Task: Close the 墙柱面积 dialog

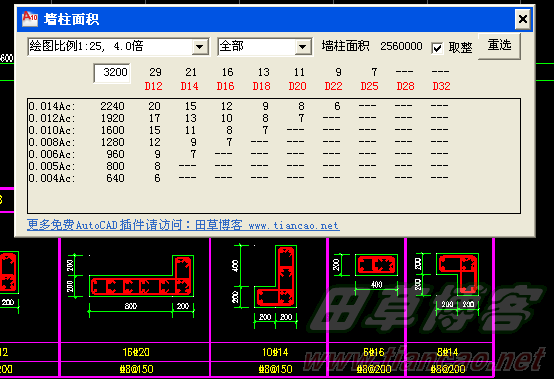Action: 523,19
